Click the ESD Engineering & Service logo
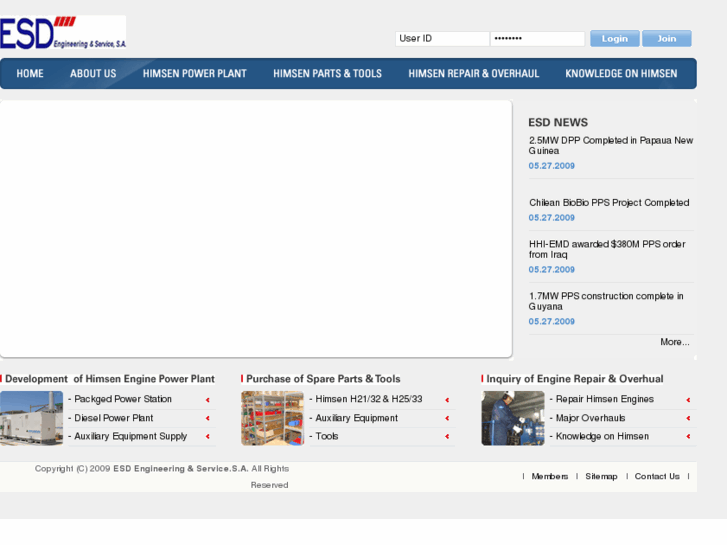 click(x=63, y=32)
